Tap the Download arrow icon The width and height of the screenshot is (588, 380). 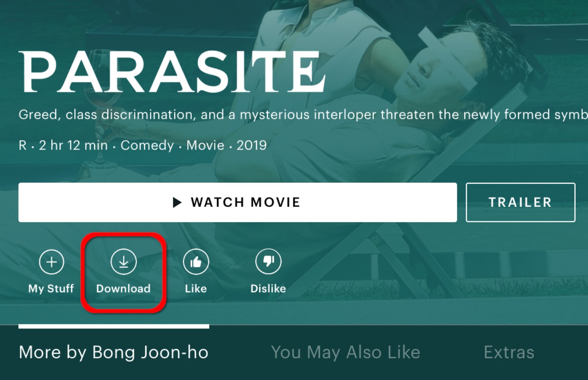click(124, 262)
